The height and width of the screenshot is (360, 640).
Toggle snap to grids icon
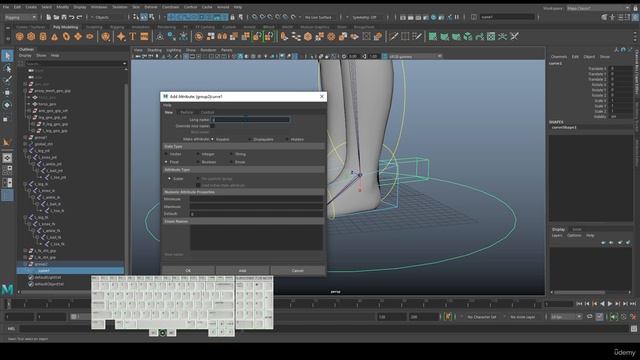[254, 17]
